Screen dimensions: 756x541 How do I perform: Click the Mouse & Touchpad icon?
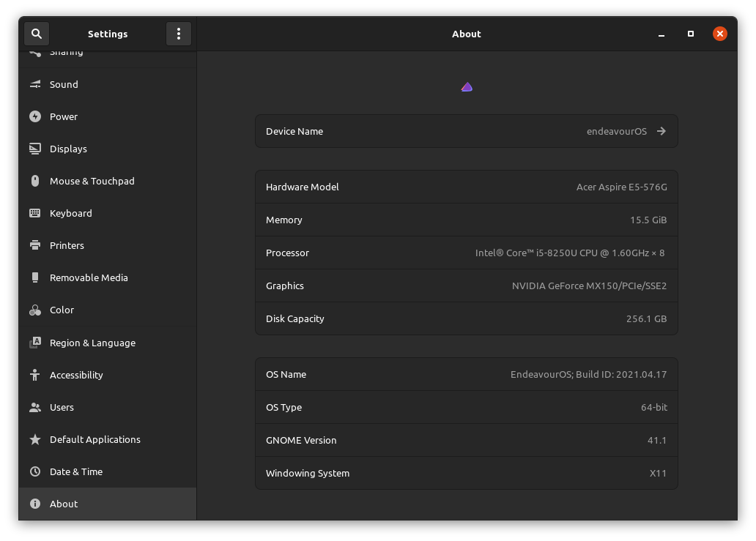(35, 181)
